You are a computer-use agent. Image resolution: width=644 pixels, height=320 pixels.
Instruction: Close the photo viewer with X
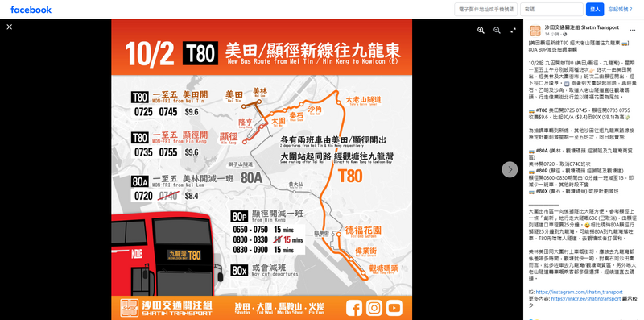(10, 27)
